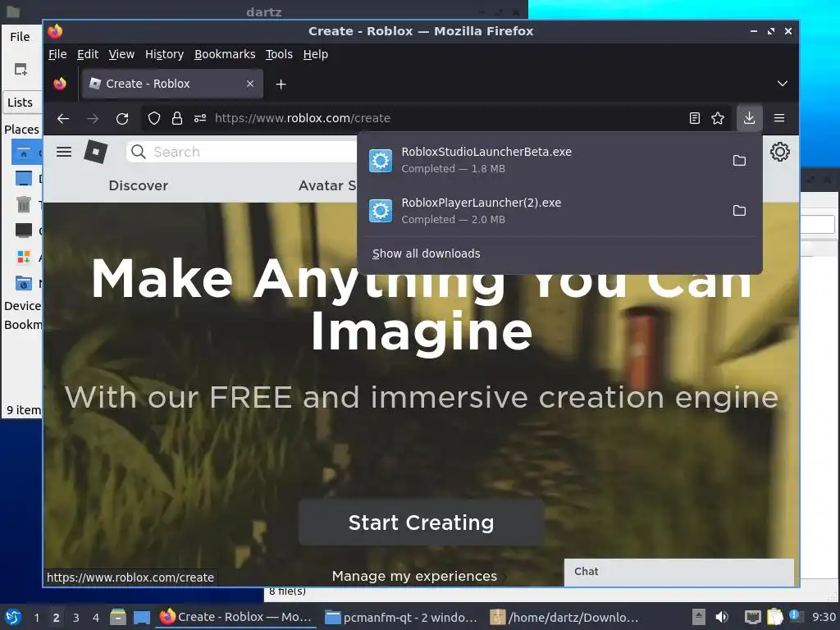
Task: Open removable media eject tray icon
Action: pyautogui.click(x=699, y=617)
